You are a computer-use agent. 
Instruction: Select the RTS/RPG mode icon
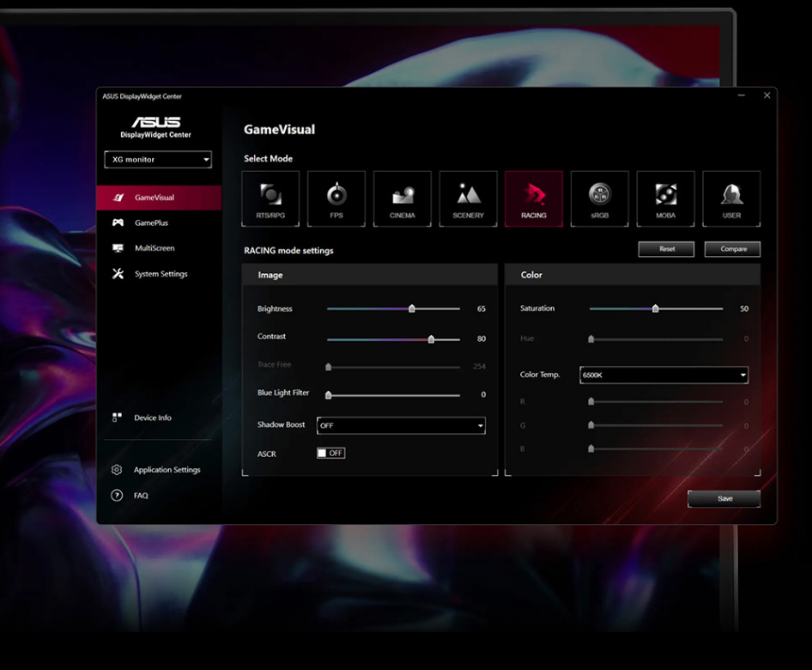(270, 198)
